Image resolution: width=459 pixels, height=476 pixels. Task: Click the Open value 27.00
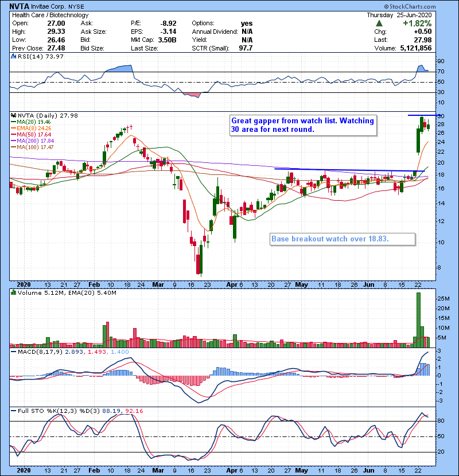tap(56, 24)
